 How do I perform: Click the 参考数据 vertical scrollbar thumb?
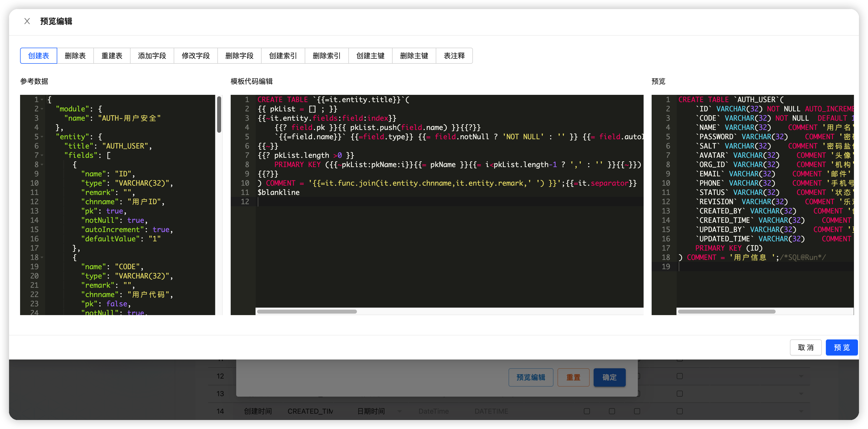219,114
